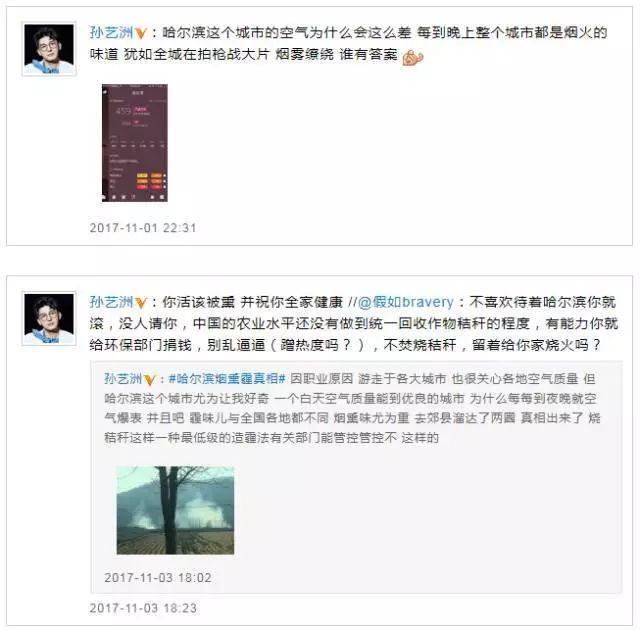Screen dimensions: 640x630
Task: Click verified V badge in second post
Action: point(141,303)
